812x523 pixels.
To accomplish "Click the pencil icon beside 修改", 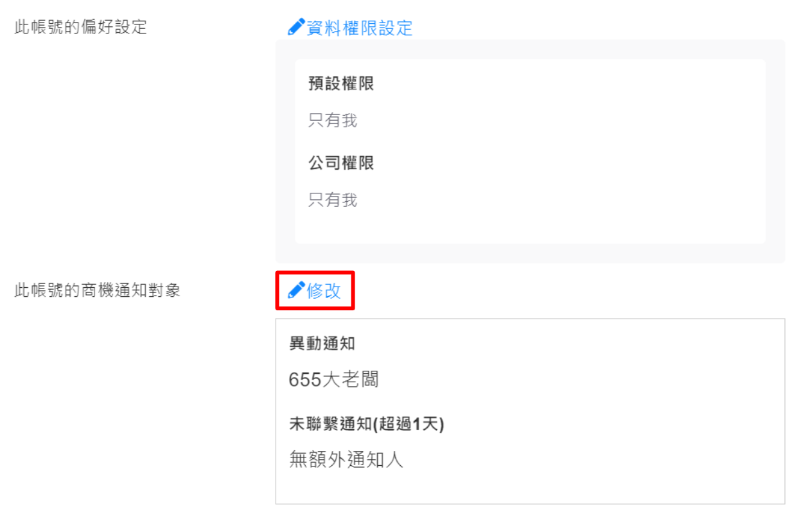I will pos(296,290).
